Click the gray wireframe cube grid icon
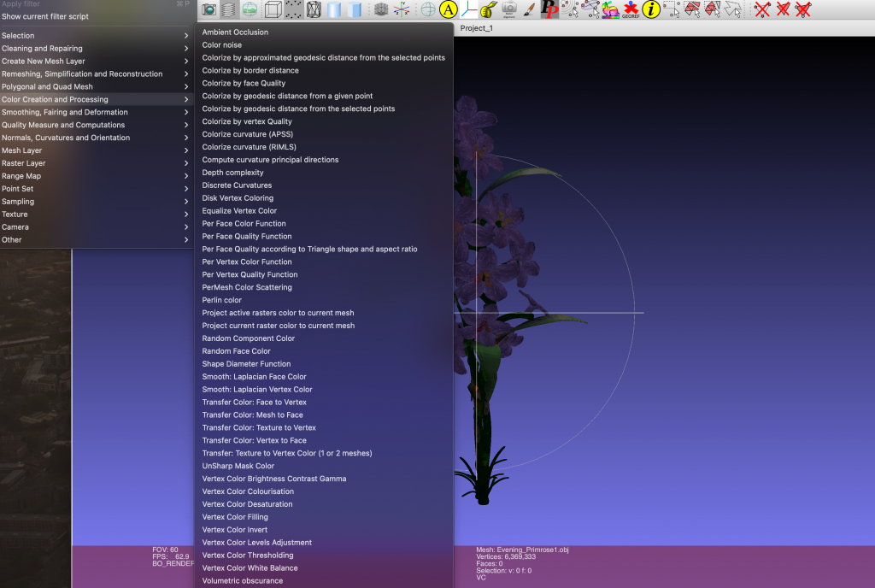Viewport: 875px width, 588px height. [381, 9]
